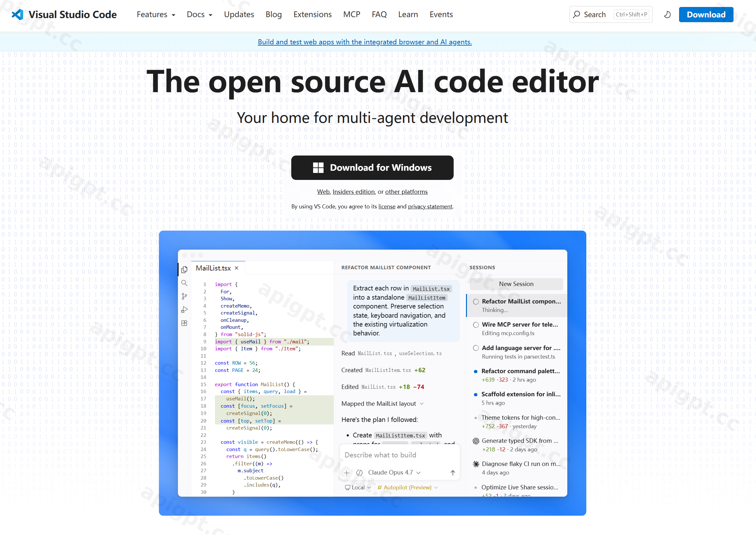Screen dimensions: 756x535
Task: Open the integrated browser and AI agents banner link
Action: pos(365,42)
